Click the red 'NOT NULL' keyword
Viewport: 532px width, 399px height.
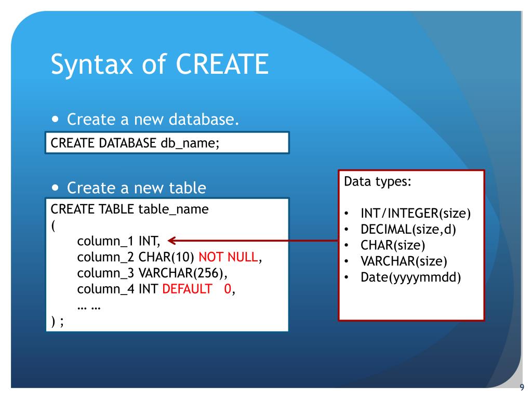click(x=229, y=257)
